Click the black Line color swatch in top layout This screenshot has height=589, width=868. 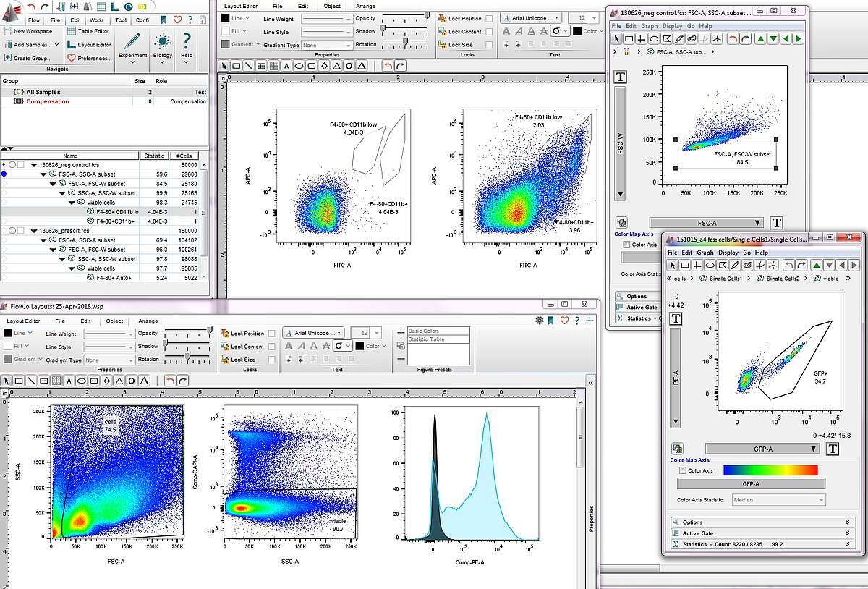click(x=226, y=18)
